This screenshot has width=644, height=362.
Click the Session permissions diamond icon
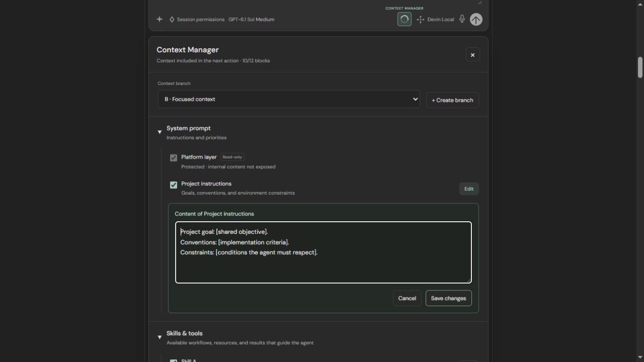tap(172, 19)
